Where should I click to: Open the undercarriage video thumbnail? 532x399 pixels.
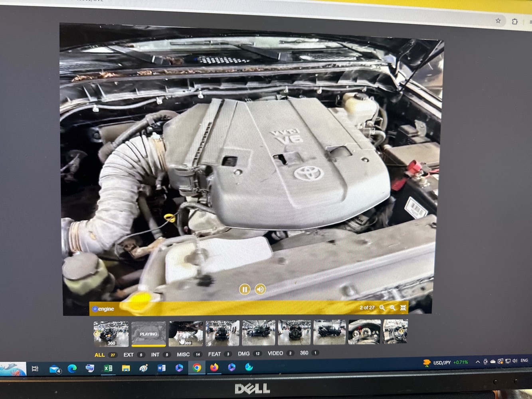(186, 333)
